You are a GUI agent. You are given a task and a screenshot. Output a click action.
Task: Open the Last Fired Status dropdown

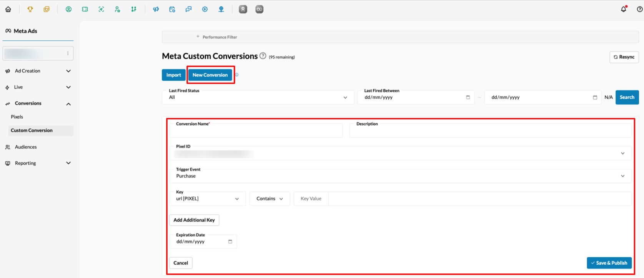(258, 97)
